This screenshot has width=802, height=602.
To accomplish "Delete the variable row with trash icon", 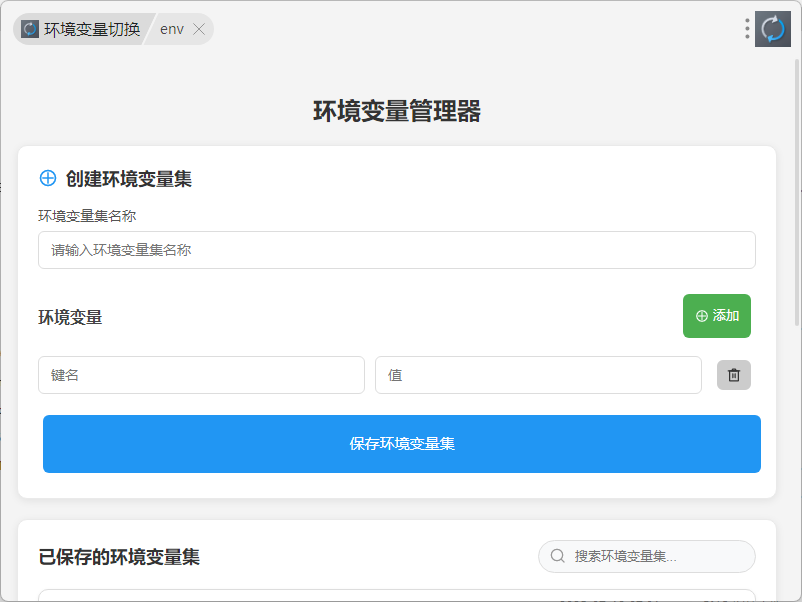I will click(733, 375).
